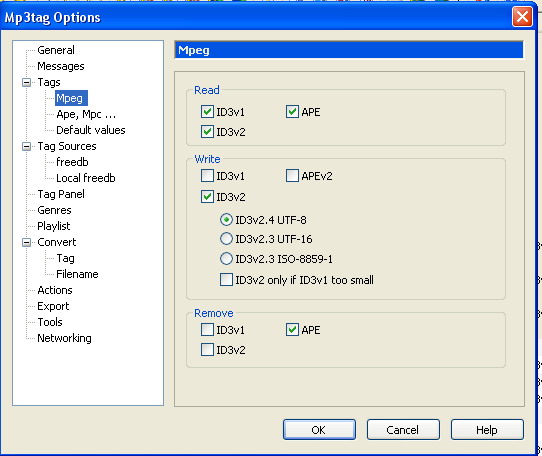Close the Mp3tag Options dialog

pos(522,17)
